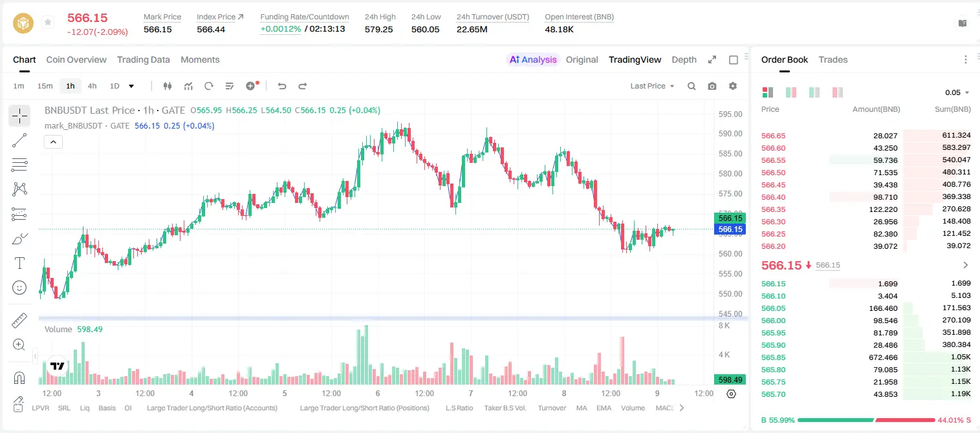Undo the last chart action
Viewport: 980px width, 433px height.
point(281,86)
